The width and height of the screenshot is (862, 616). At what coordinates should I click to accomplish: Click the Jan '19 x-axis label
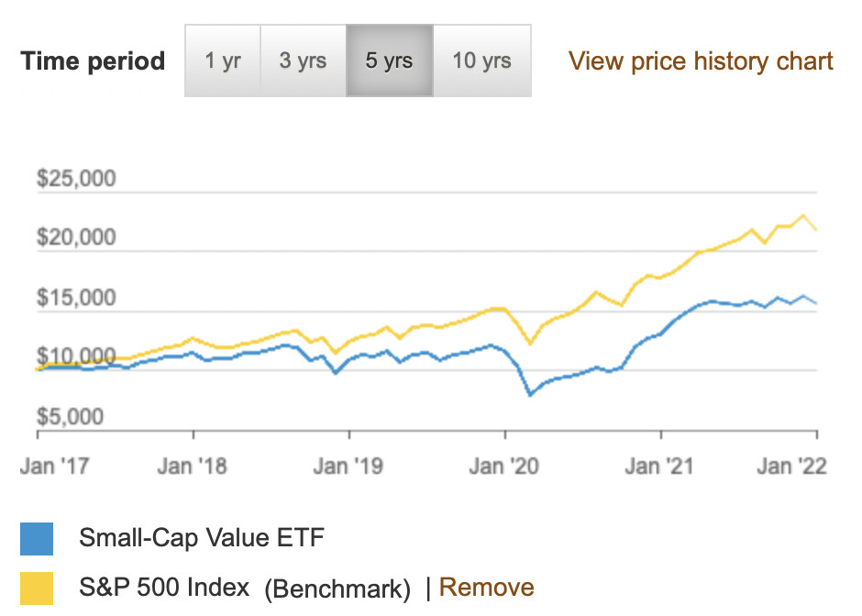(x=348, y=467)
